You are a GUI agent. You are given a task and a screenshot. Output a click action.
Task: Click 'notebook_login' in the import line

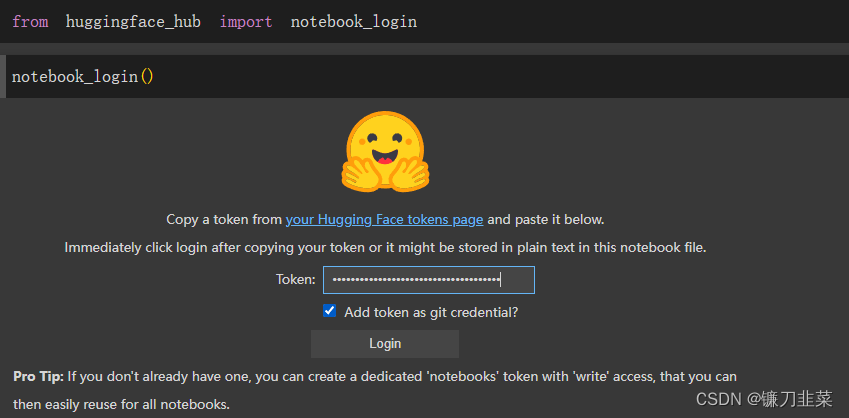point(354,22)
